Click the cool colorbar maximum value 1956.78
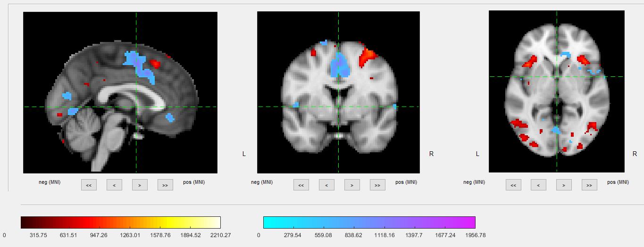644x247 pixels. (476, 235)
